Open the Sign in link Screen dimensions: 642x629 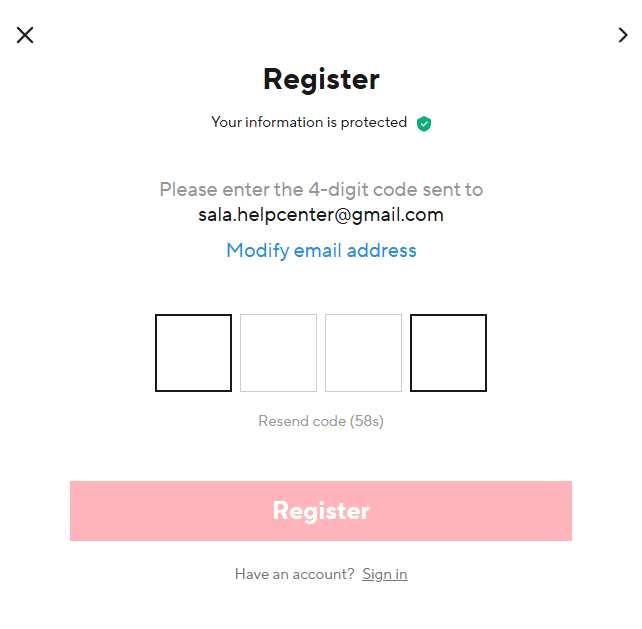click(385, 574)
